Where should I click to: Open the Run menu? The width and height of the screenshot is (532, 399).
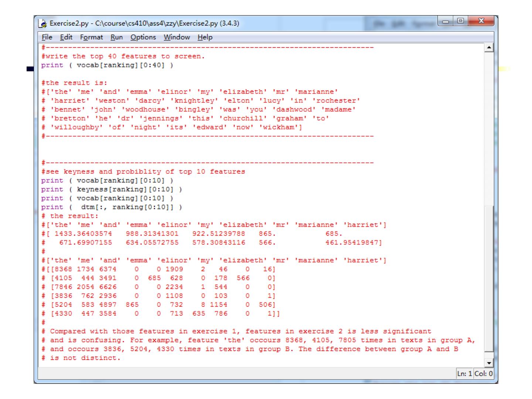pyautogui.click(x=116, y=37)
